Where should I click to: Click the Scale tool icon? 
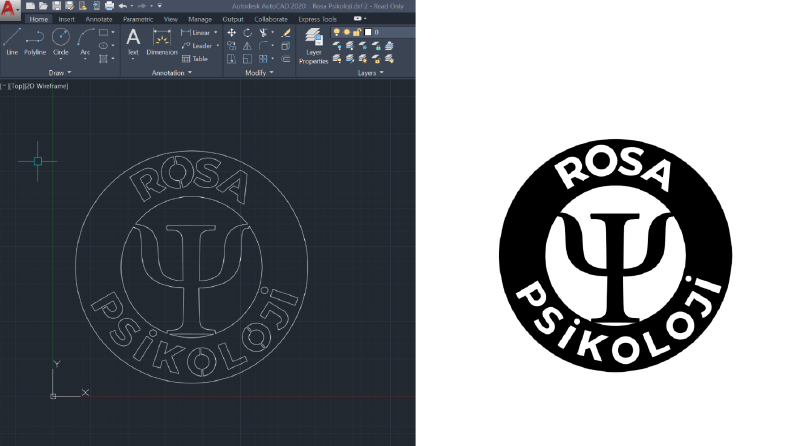tap(247, 59)
